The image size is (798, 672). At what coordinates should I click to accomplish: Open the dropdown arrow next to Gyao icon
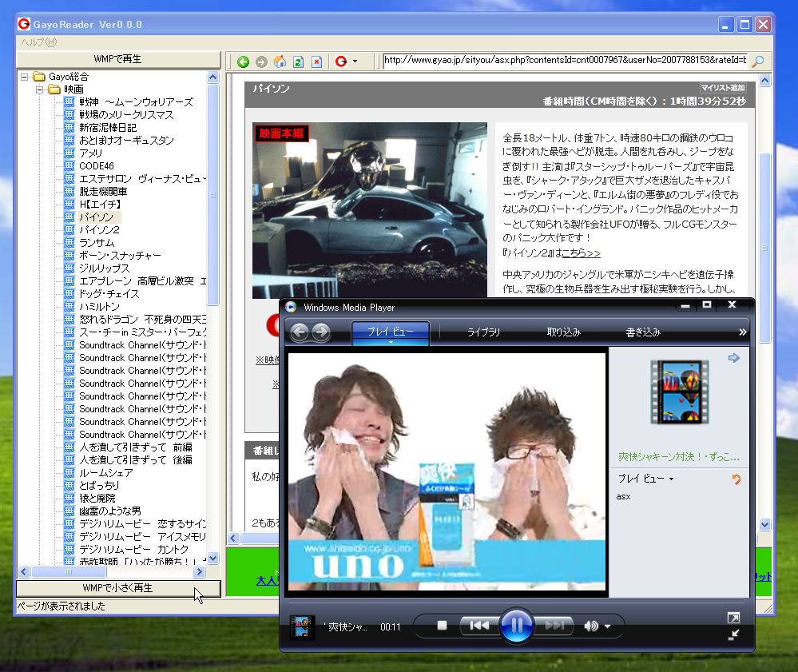click(x=355, y=62)
